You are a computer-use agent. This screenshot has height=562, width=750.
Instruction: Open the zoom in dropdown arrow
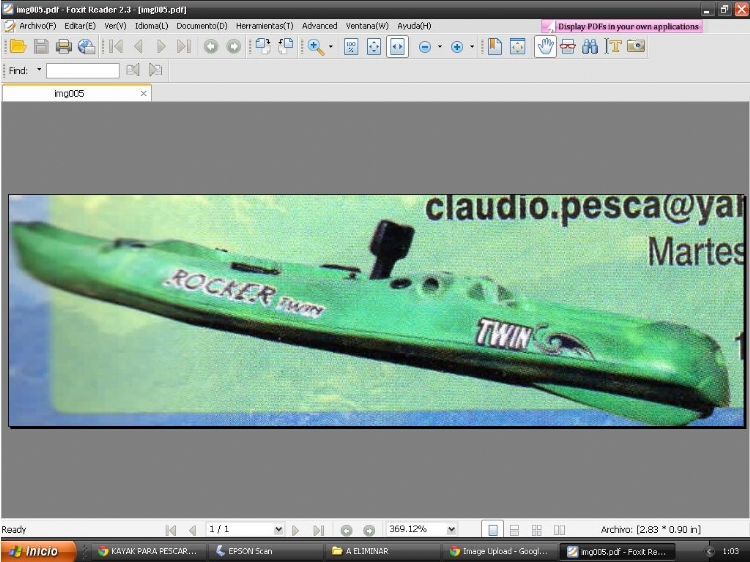tap(472, 47)
